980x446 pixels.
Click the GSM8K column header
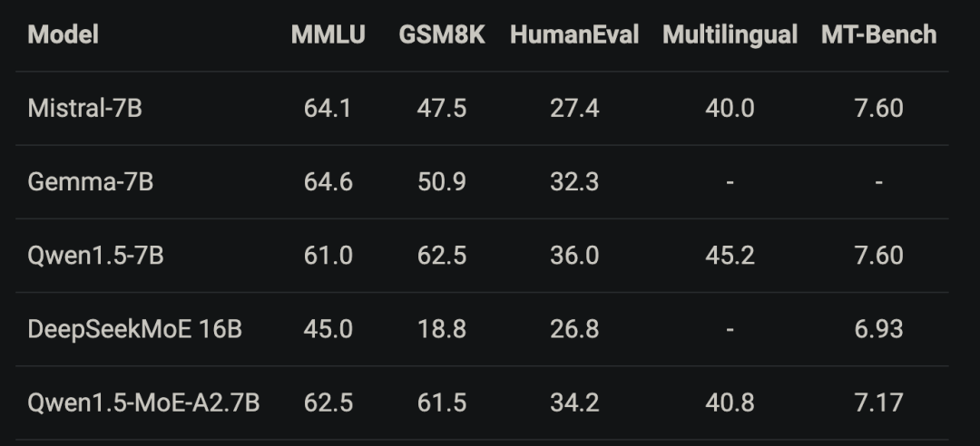(442, 35)
